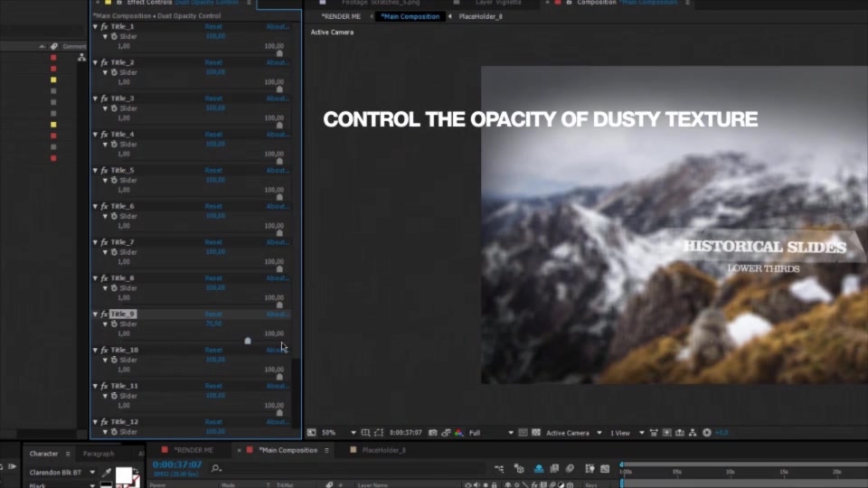The width and height of the screenshot is (868, 488).
Task: Toggle the fx switch for Title_4
Action: 104,135
